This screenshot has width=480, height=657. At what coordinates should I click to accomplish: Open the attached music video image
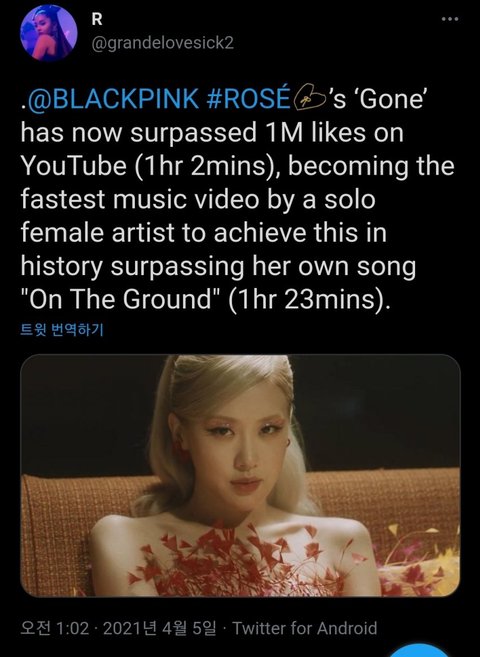[x=240, y=476]
